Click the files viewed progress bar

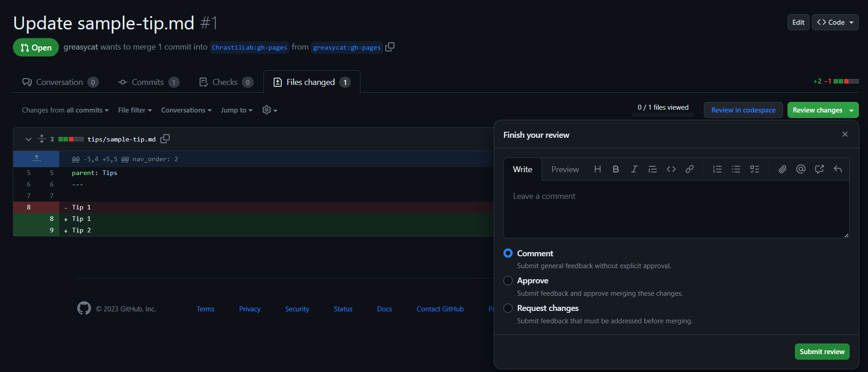tap(663, 115)
